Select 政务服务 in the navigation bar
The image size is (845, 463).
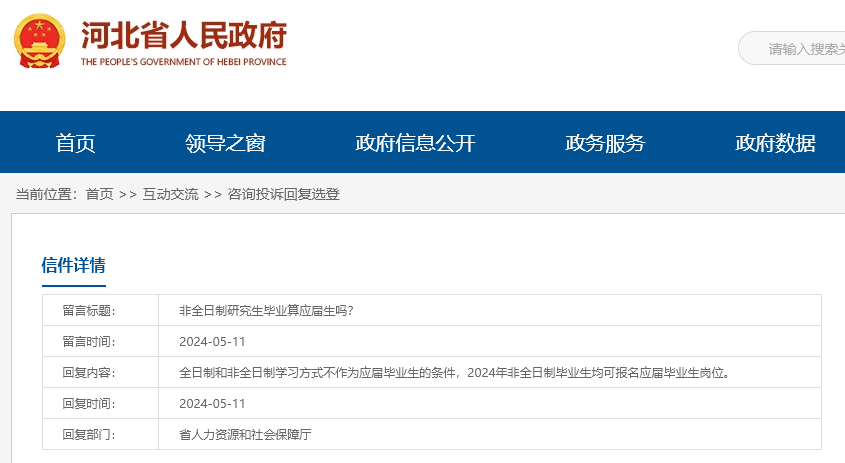pyautogui.click(x=605, y=143)
